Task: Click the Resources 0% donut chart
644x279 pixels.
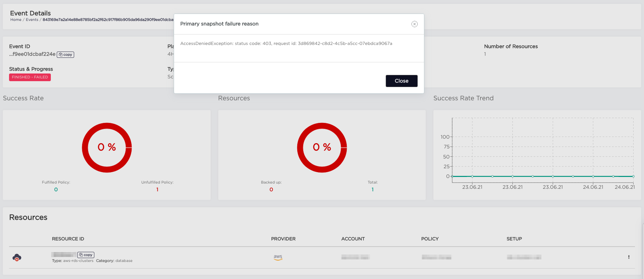Action: pos(322,148)
